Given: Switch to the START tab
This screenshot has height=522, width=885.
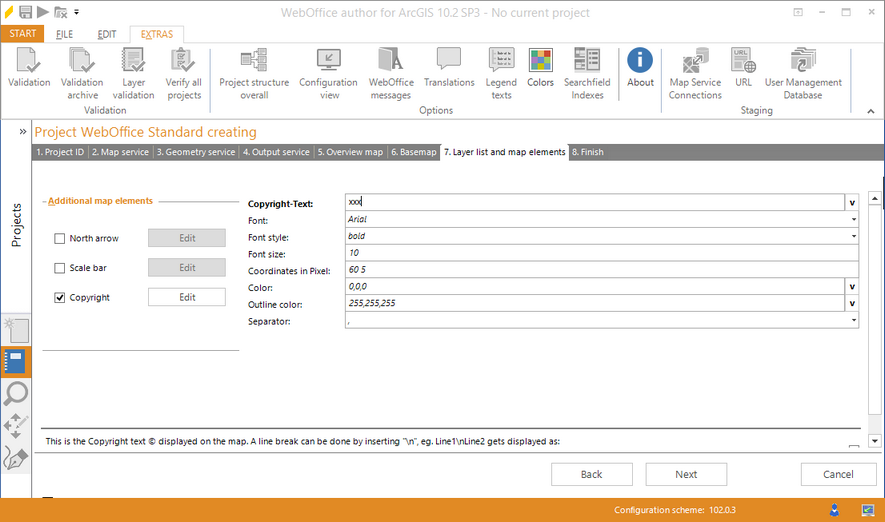Looking at the screenshot, I should [23, 34].
